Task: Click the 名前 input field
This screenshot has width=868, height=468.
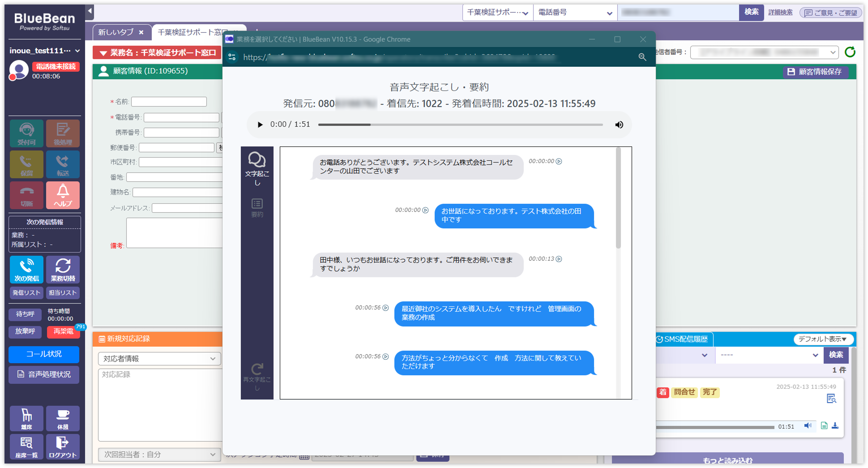Action: [169, 101]
